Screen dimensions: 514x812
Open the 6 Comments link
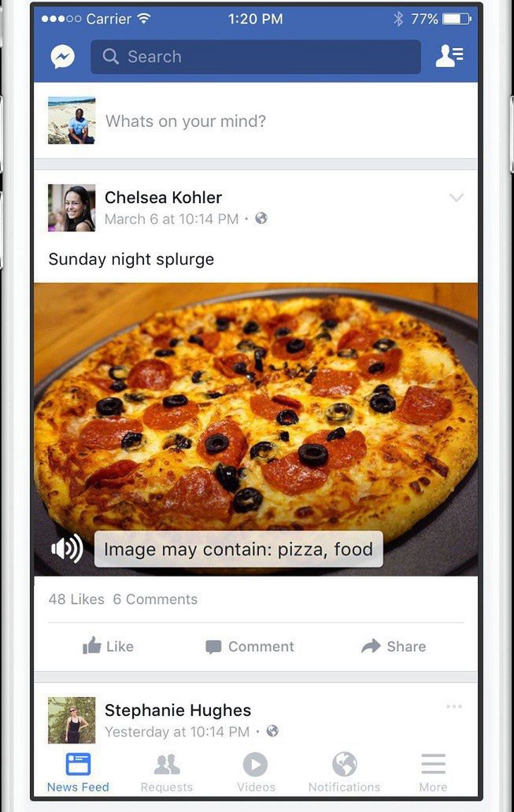155,599
